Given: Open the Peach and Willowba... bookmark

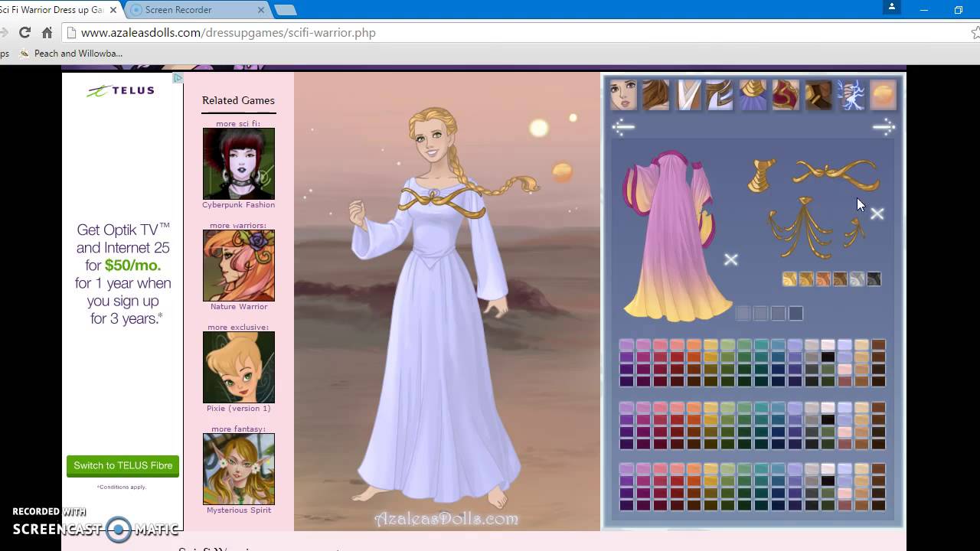Looking at the screenshot, I should pos(70,54).
